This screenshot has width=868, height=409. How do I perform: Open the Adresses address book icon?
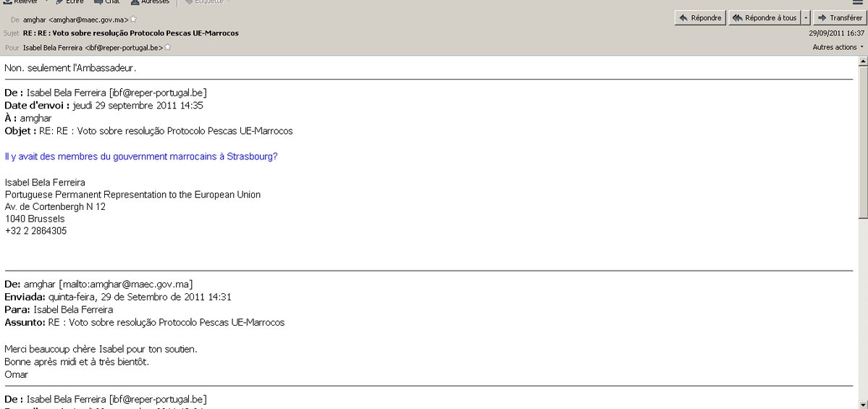tap(135, 2)
